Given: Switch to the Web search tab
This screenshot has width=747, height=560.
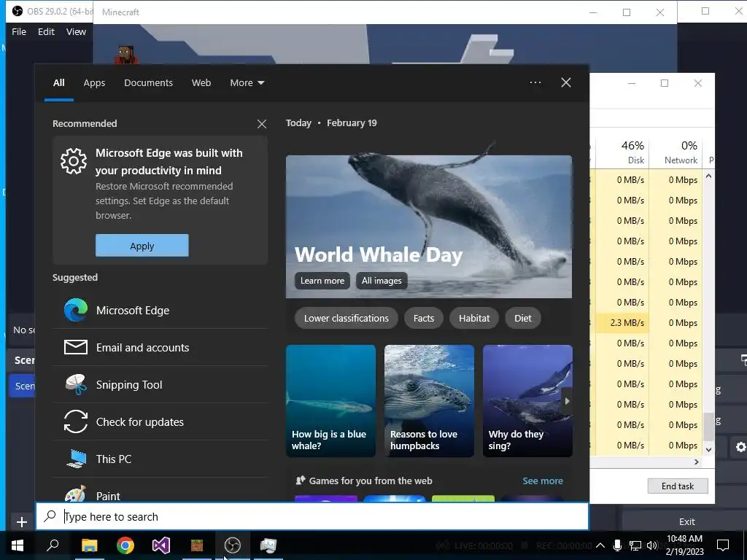Looking at the screenshot, I should click(x=201, y=83).
